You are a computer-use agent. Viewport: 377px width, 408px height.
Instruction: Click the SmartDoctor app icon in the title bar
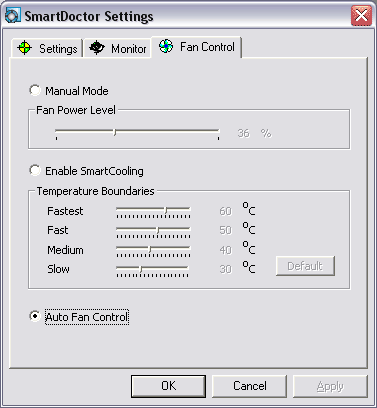13,15
